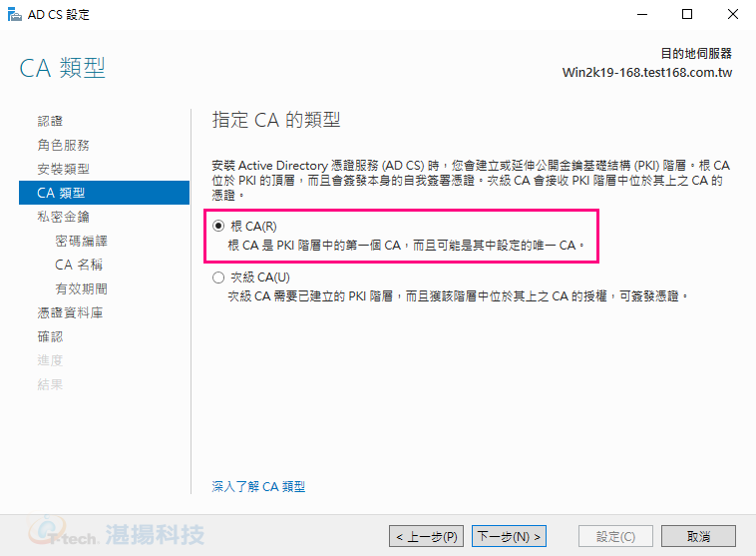Open the 安裝類型 step
Viewport: 756px width, 556px height.
click(x=63, y=169)
